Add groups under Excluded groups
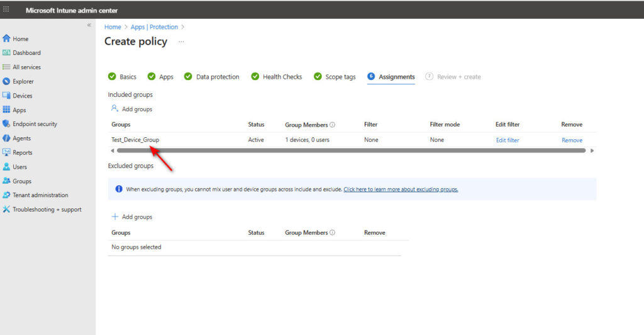Viewport: 644px width, 335px height. 132,217
